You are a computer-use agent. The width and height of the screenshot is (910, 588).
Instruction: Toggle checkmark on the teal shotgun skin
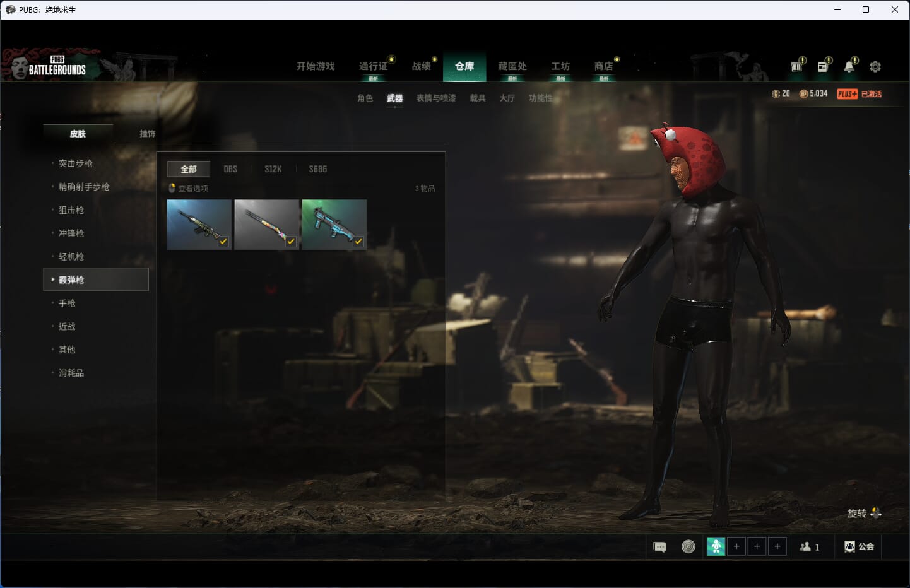358,242
